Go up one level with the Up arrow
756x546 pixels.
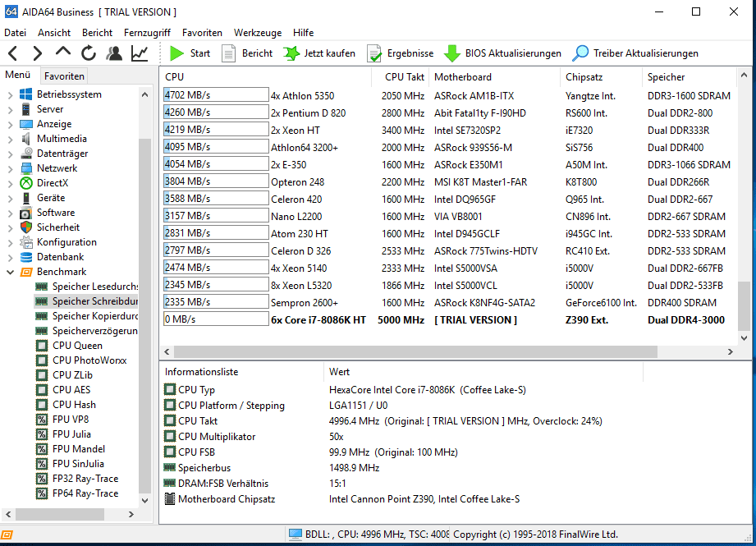pyautogui.click(x=62, y=52)
